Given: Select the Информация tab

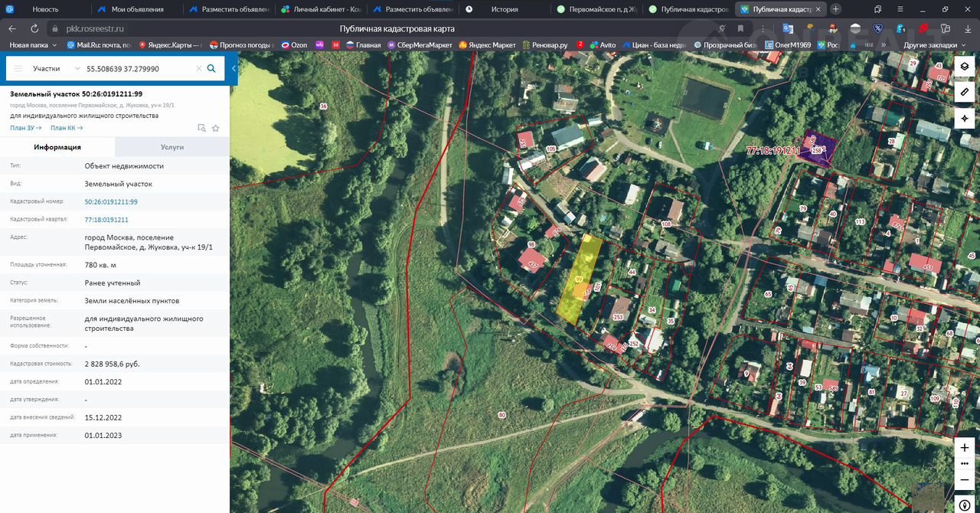Looking at the screenshot, I should pos(57,147).
